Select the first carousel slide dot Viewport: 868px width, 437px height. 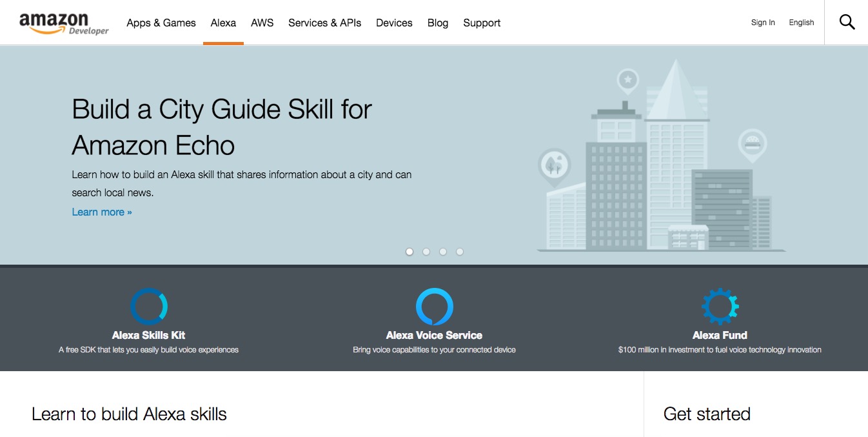(x=409, y=252)
